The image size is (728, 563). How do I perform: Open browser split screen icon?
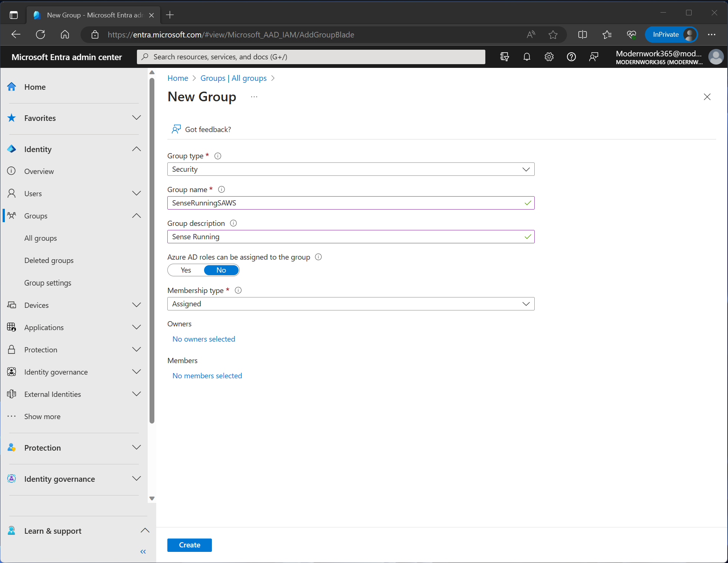tap(583, 34)
